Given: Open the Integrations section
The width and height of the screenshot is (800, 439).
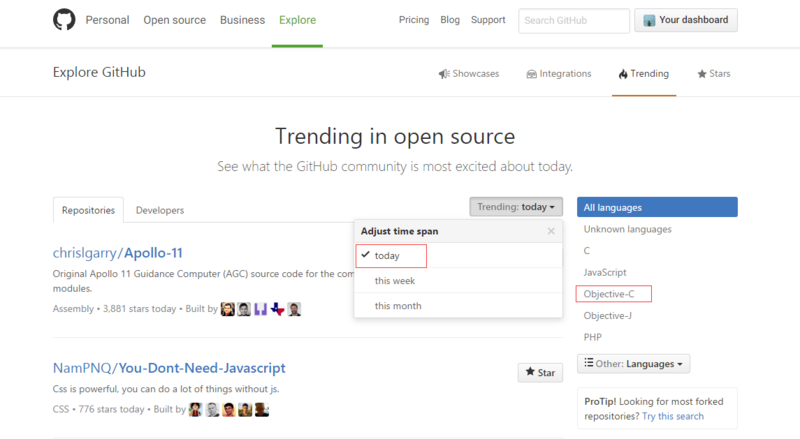Looking at the screenshot, I should pos(559,74).
